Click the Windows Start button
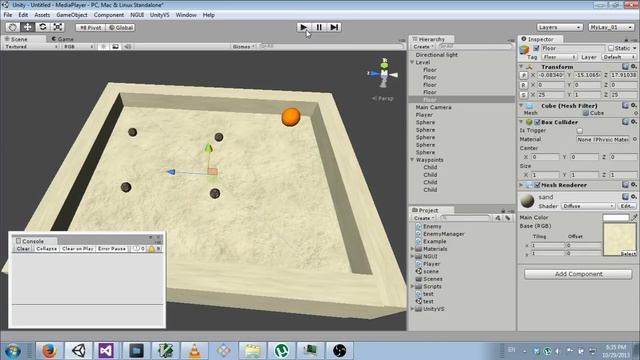This screenshot has height=360, width=640. [x=13, y=351]
